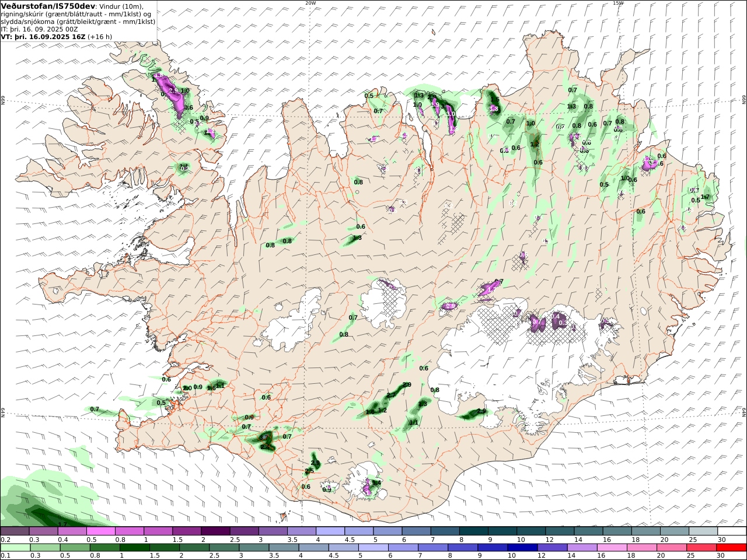This screenshot has height=560, width=747.
Task: Click the "slydda/snjókoma" legend description line
Action: click(x=78, y=22)
